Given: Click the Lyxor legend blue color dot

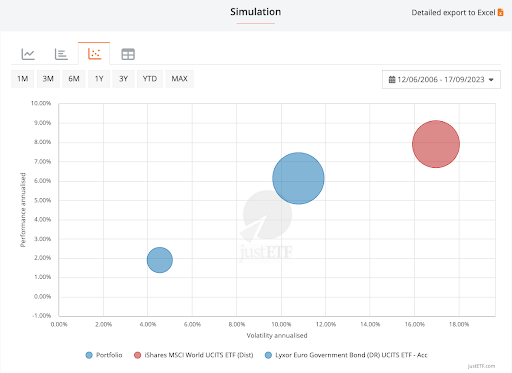Looking at the screenshot, I should coord(268,355).
